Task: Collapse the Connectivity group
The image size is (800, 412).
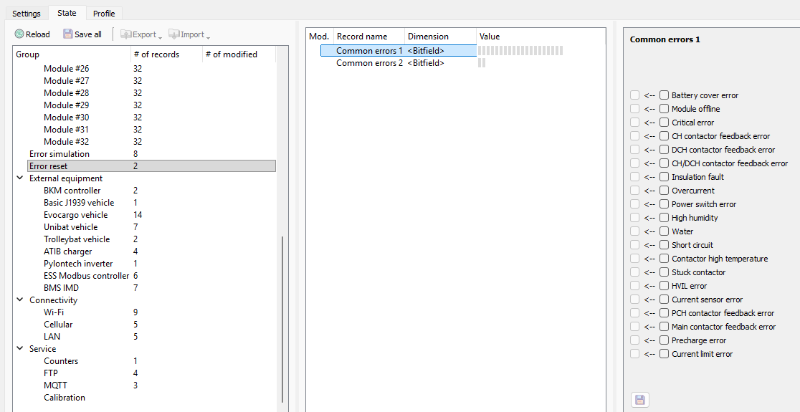Action: click(x=20, y=300)
